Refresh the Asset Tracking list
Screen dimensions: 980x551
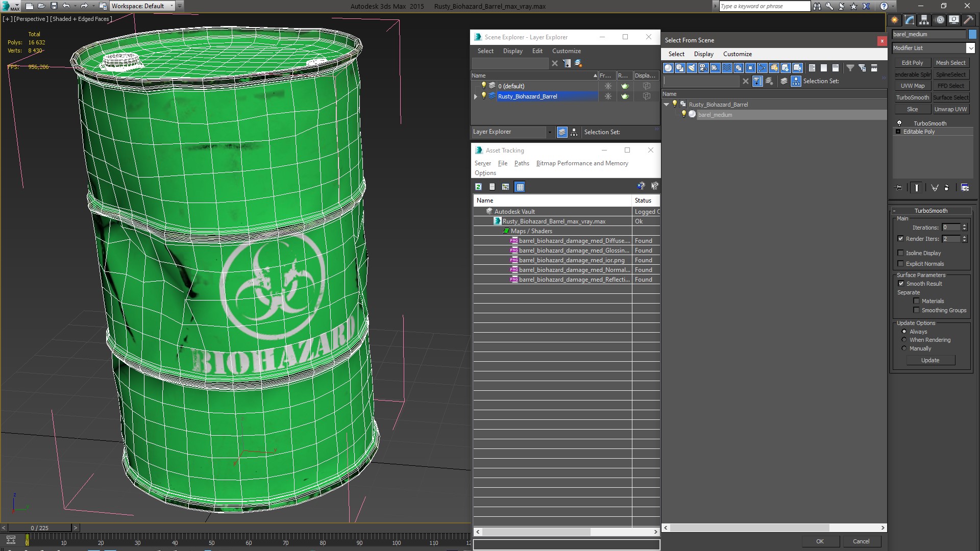478,187
